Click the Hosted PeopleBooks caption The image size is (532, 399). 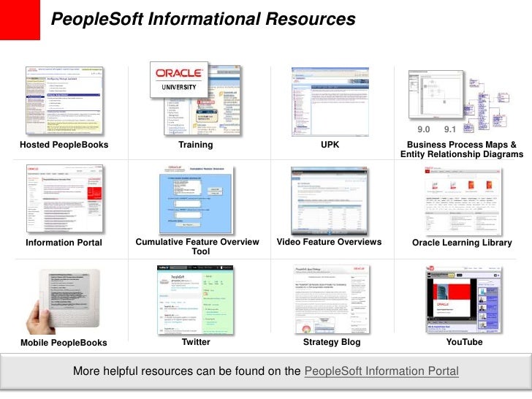[64, 145]
